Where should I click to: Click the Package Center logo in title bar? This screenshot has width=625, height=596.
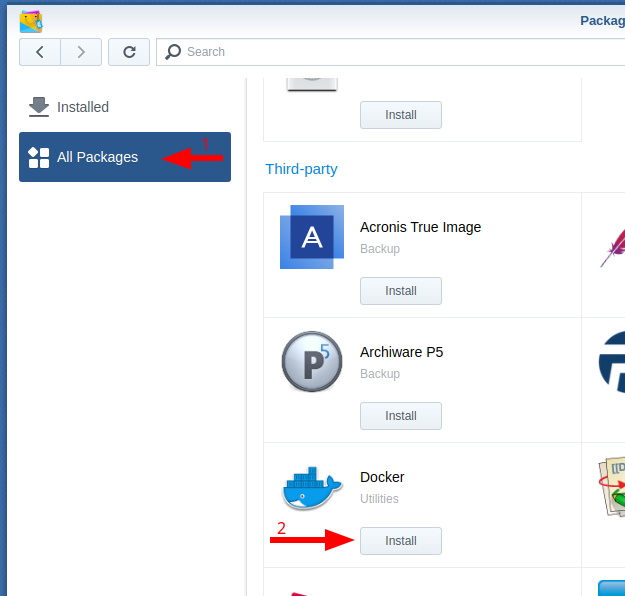tap(31, 20)
